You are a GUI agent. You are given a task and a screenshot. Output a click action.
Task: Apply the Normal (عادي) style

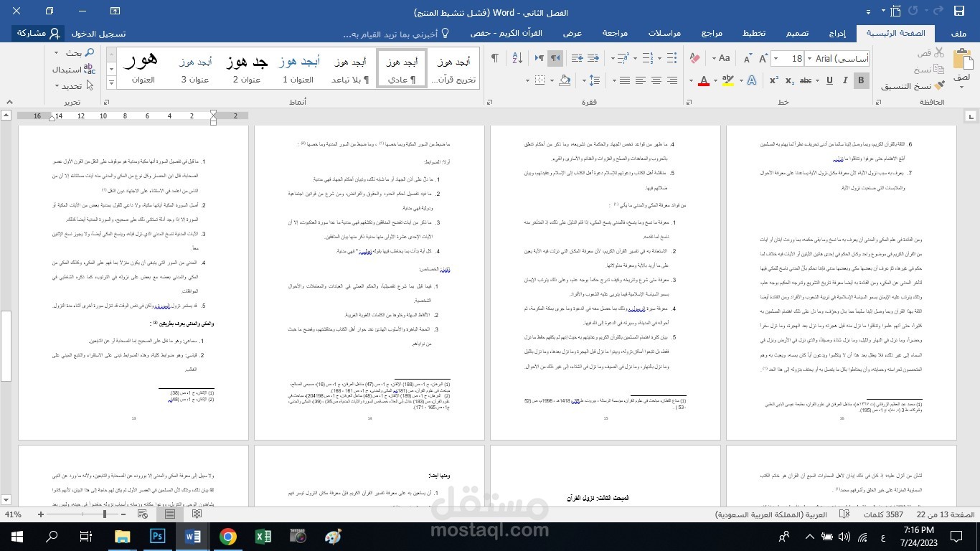(401, 69)
